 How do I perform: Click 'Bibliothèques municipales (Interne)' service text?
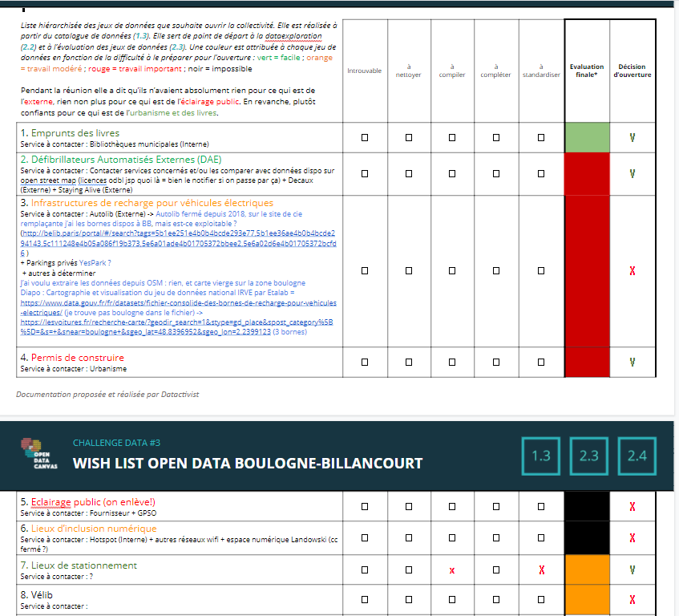[149, 144]
